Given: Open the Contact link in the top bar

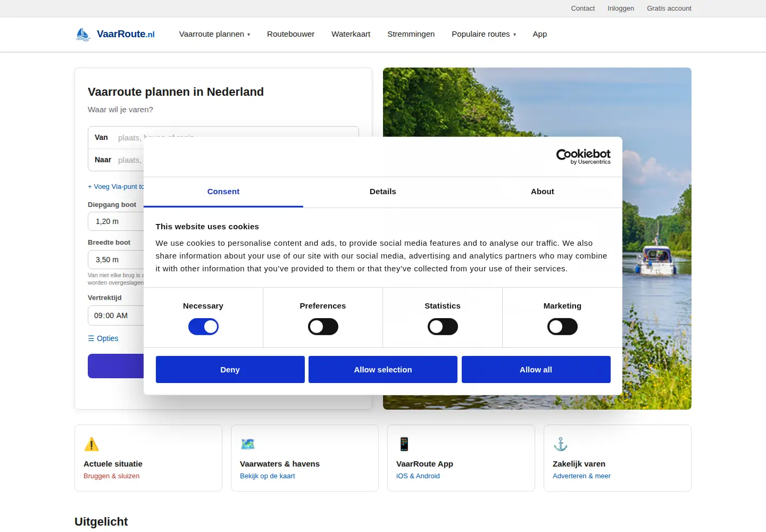Looking at the screenshot, I should pos(583,9).
